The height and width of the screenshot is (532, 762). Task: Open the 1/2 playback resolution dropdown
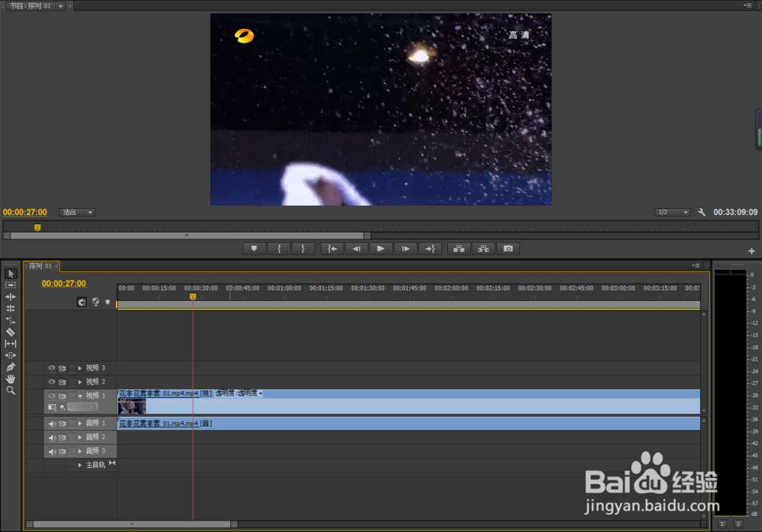tap(673, 212)
